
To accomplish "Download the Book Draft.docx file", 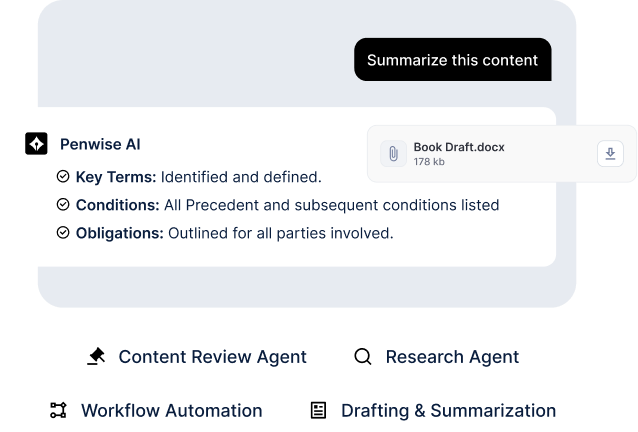I will click(610, 153).
